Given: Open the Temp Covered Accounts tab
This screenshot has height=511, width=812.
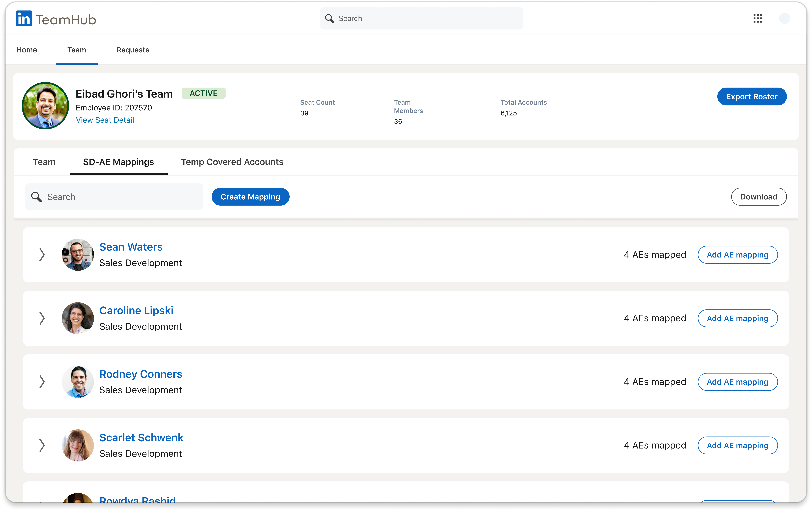Looking at the screenshot, I should click(232, 162).
